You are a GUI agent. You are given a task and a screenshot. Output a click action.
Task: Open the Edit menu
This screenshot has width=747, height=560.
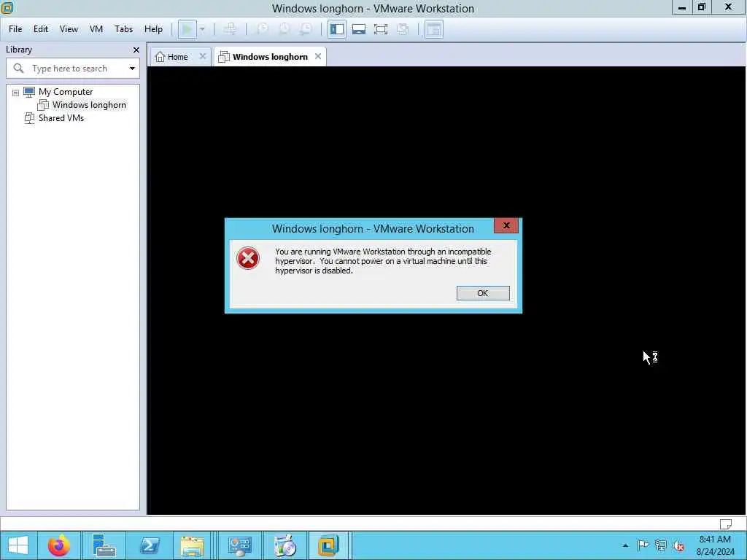pos(41,29)
